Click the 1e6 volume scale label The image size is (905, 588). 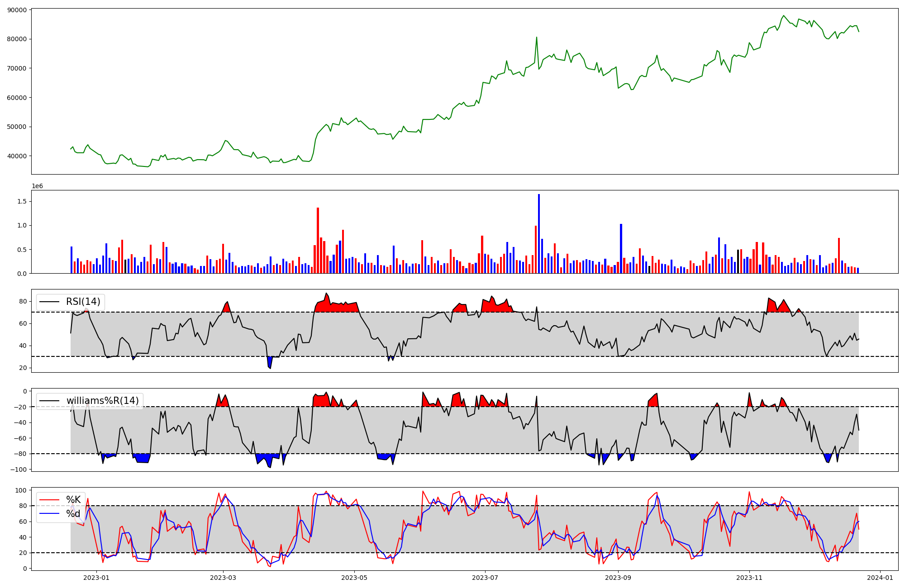point(37,186)
